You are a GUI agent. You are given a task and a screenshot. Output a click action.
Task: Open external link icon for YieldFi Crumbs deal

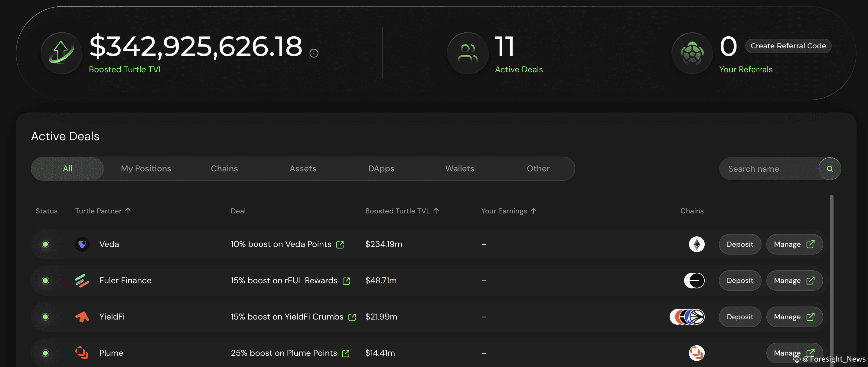coord(352,317)
